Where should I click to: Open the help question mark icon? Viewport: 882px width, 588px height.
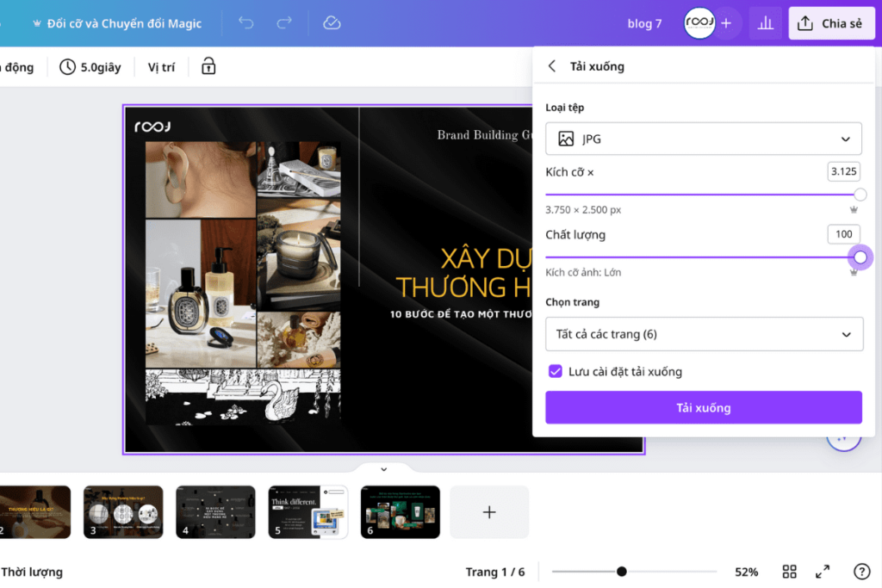[861, 572]
